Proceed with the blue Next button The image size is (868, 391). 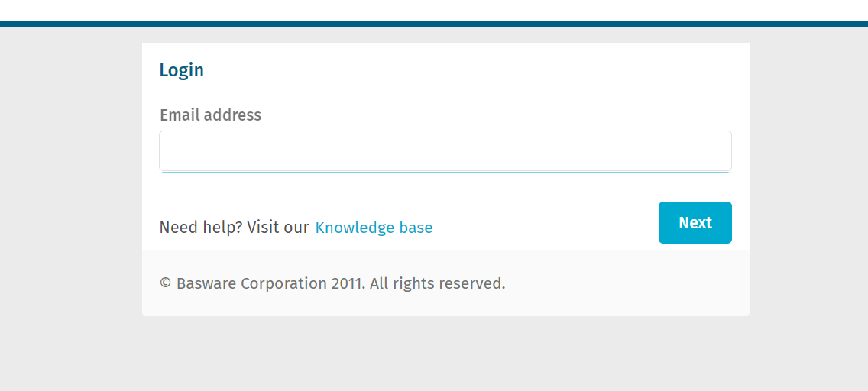point(695,223)
